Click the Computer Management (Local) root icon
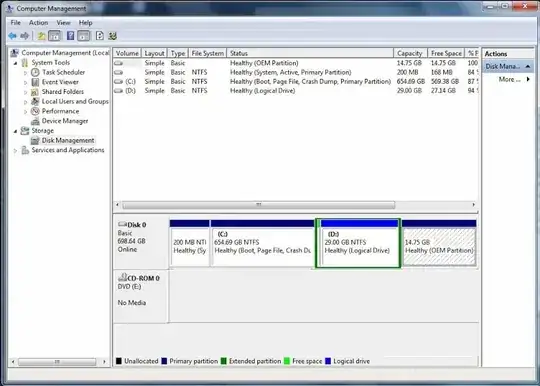The height and width of the screenshot is (386, 540). coord(14,53)
